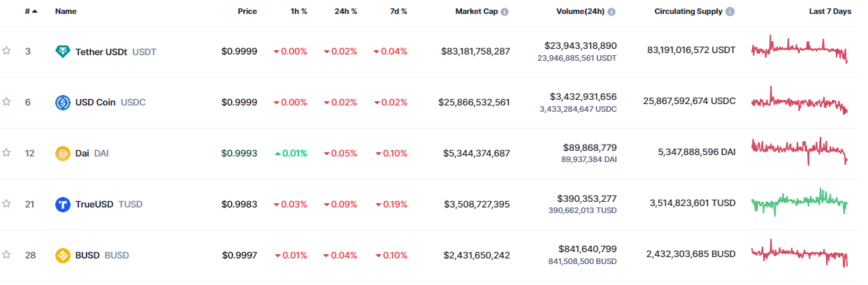
Task: Star Tether USDt to add to watchlist
Action: (x=6, y=51)
